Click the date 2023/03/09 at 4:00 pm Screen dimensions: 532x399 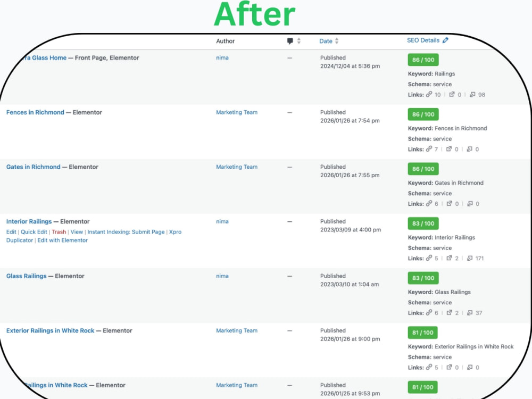pyautogui.click(x=351, y=230)
